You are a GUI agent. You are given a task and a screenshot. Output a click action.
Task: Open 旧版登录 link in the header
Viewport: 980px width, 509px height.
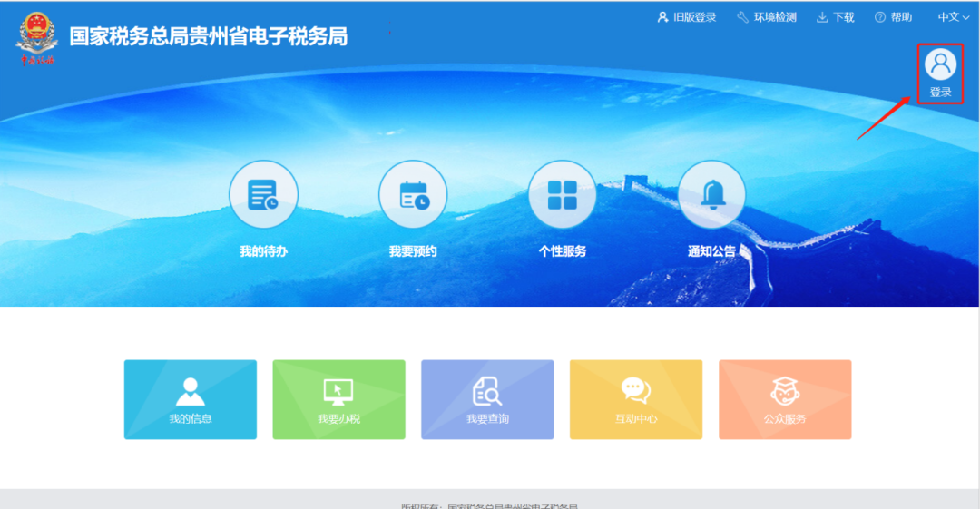click(686, 17)
